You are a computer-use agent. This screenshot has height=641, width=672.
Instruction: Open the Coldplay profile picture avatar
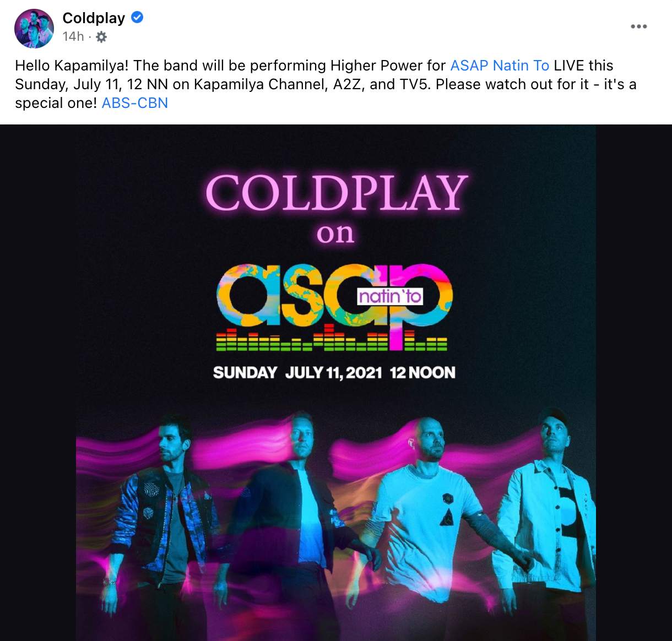34,28
